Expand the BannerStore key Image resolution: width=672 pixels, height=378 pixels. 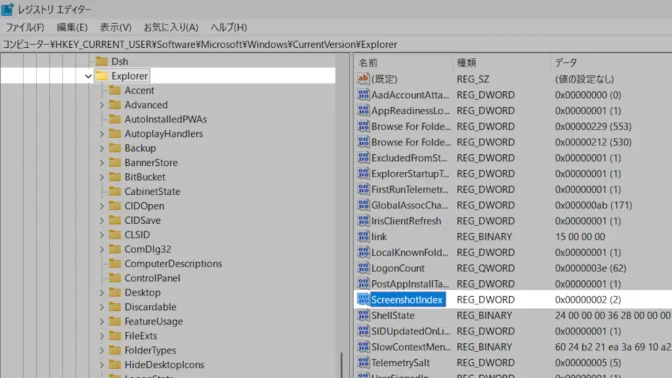(x=102, y=163)
